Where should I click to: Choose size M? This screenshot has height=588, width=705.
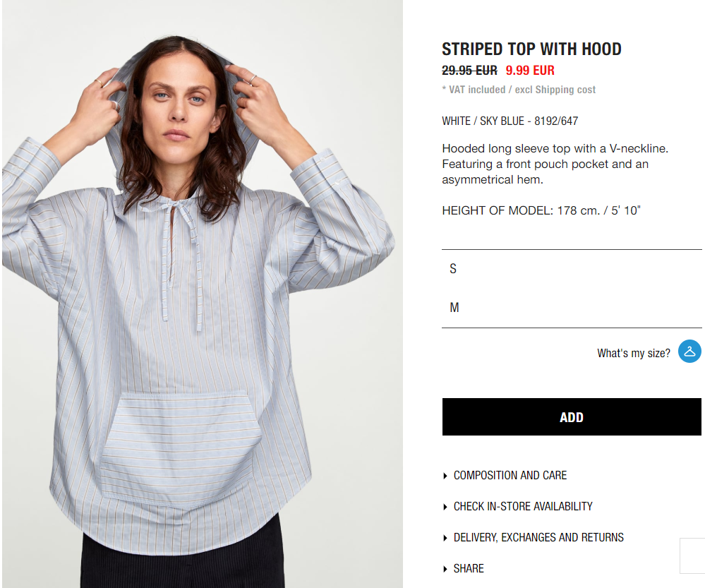[572, 308]
